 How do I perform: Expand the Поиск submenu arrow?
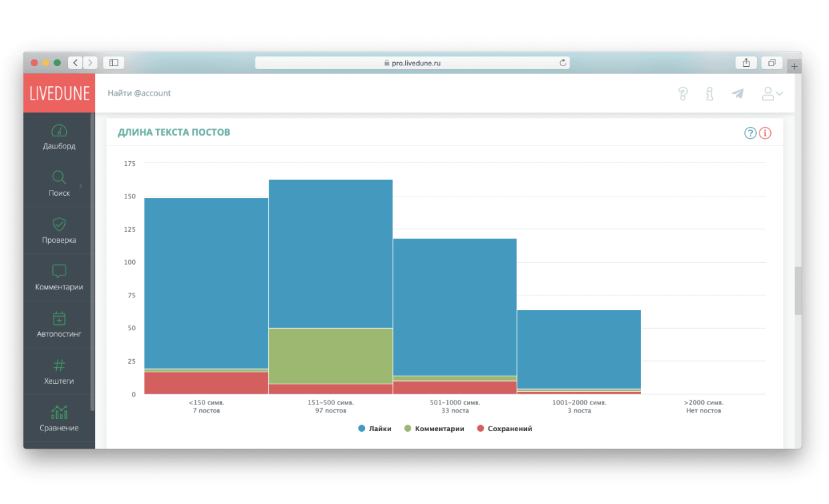pos(81,185)
